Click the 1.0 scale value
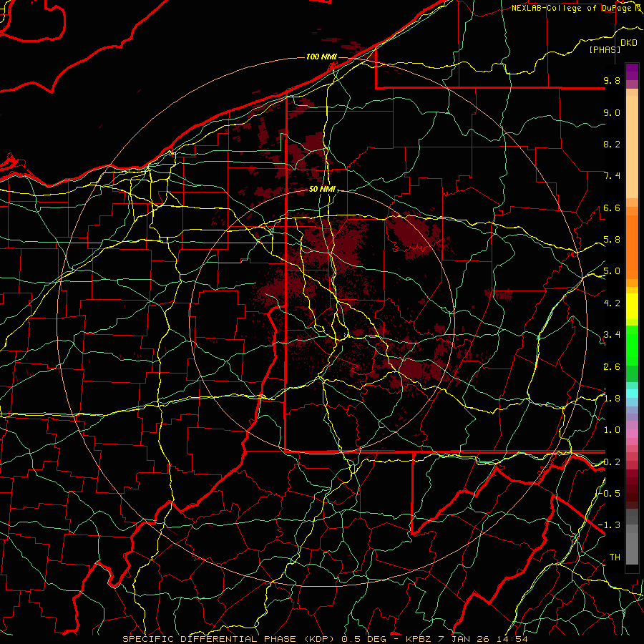Viewport: 644px width, 644px height. [612, 430]
